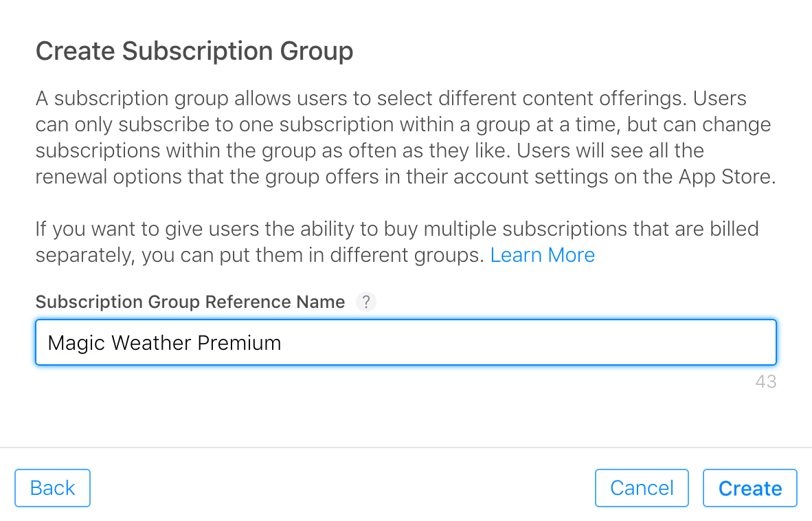This screenshot has height=521, width=812.
Task: Click the words renewal options in description
Action: point(108,177)
